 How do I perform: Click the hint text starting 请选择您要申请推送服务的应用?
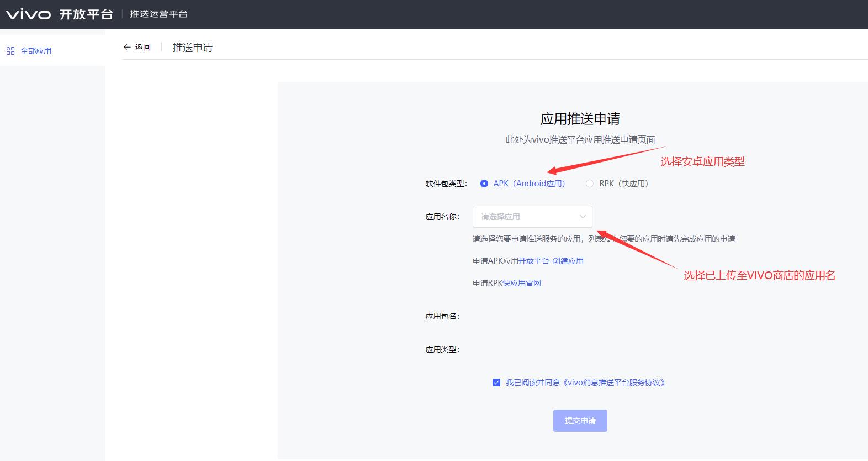[604, 239]
